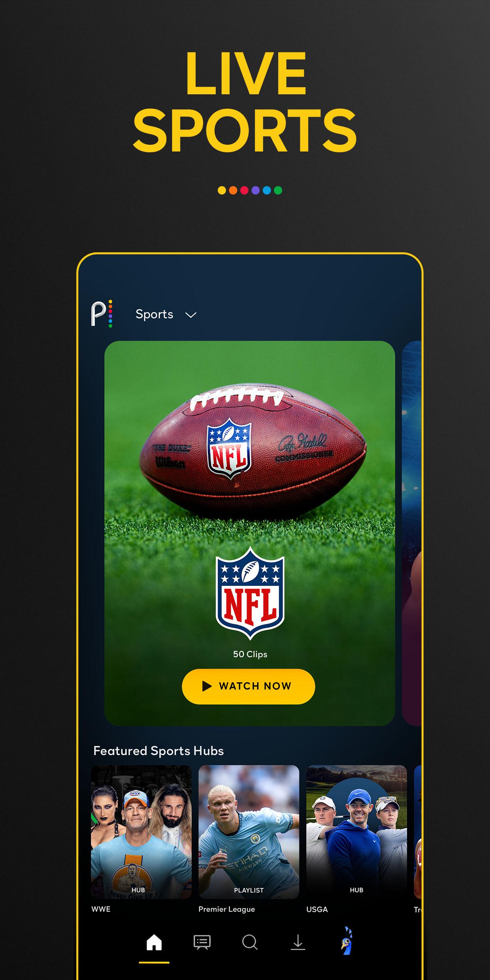Viewport: 490px width, 980px height.
Task: Open the peacock profile avatar
Action: 347,941
